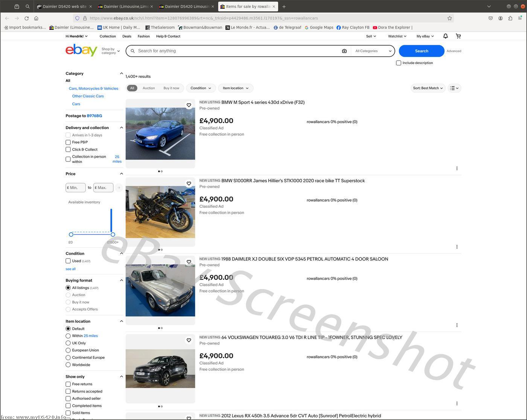Click camera image search icon
This screenshot has width=527, height=420.
pyautogui.click(x=344, y=51)
